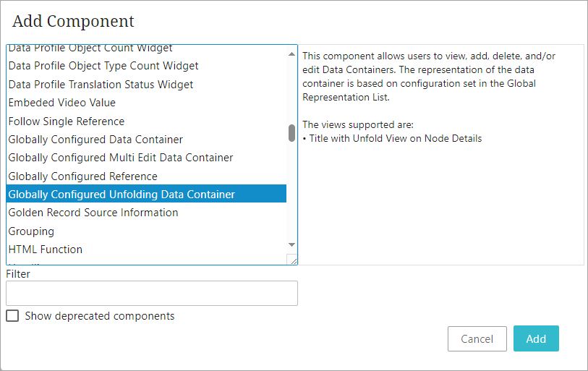Choose Globally Configured Multi Edit Data Container

coord(120,158)
